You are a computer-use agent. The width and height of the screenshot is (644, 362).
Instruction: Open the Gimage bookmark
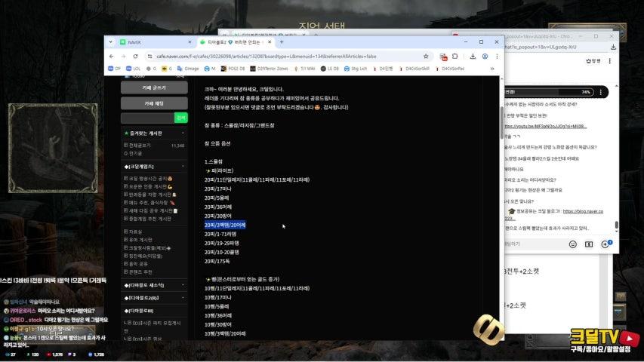(188, 69)
